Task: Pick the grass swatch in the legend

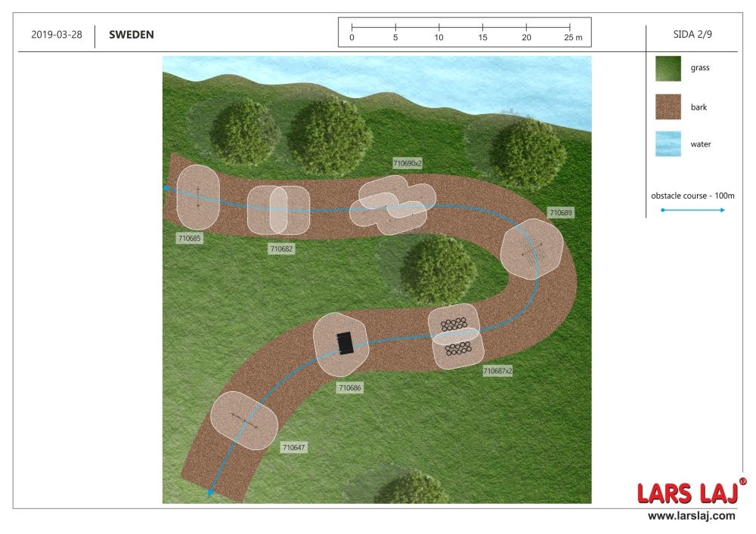Action: pos(668,68)
